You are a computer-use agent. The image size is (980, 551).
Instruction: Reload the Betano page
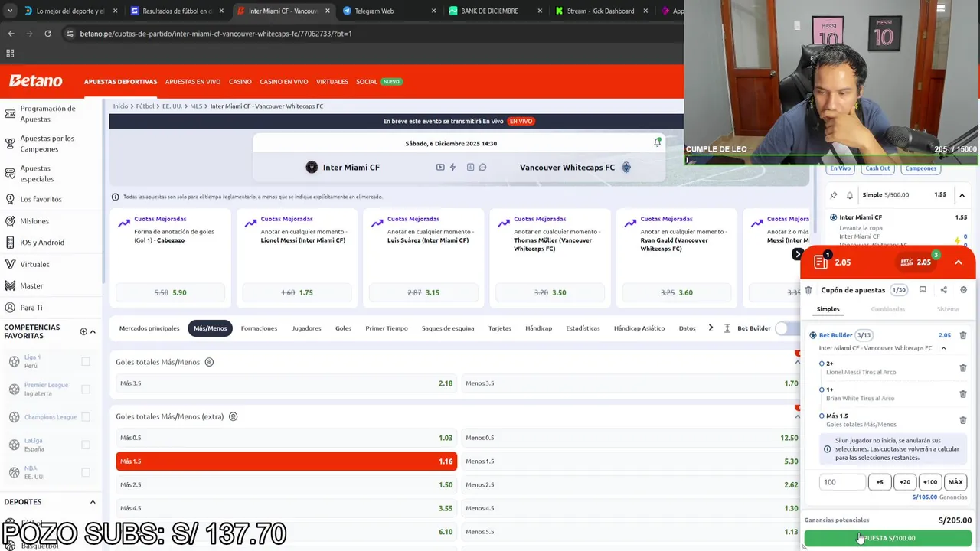(47, 34)
